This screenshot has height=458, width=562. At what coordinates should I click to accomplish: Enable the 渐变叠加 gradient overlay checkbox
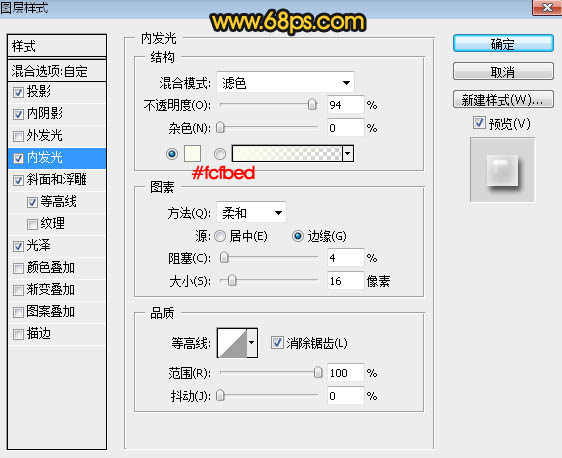pos(18,290)
